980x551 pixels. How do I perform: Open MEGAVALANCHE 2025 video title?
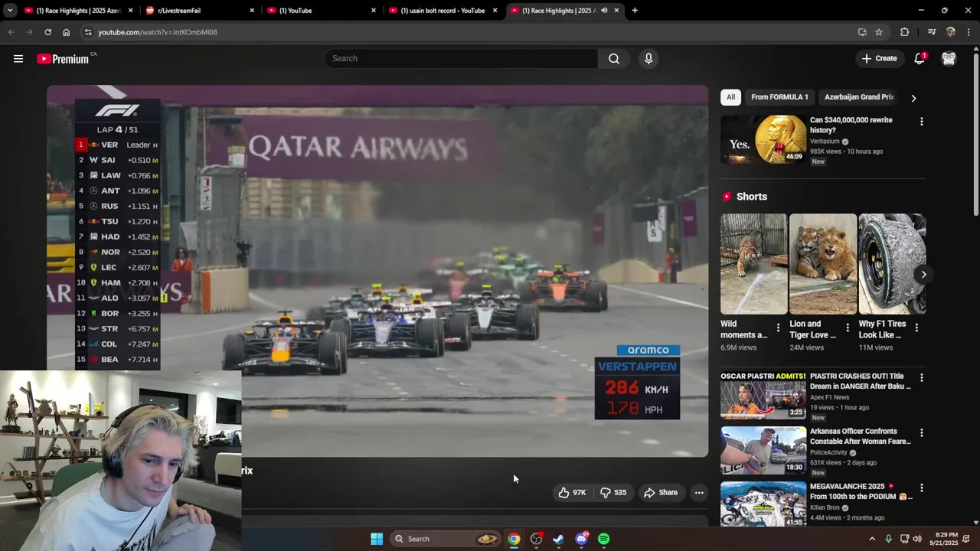pos(861,491)
